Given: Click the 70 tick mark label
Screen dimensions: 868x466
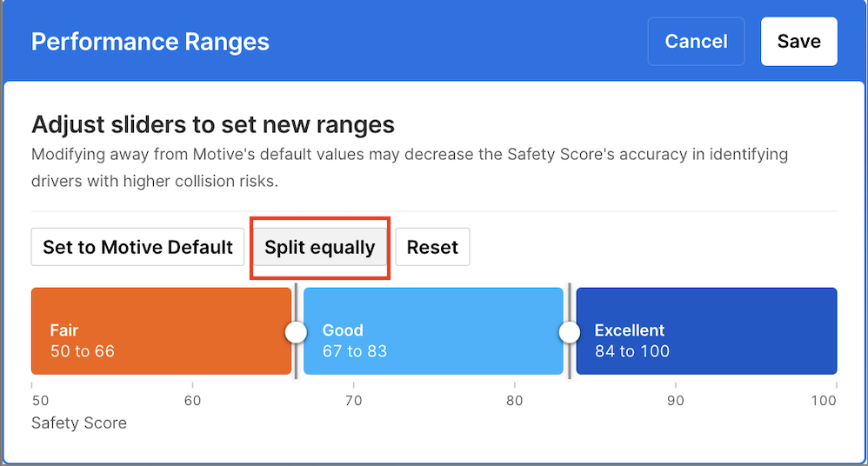Looking at the screenshot, I should 353,401.
